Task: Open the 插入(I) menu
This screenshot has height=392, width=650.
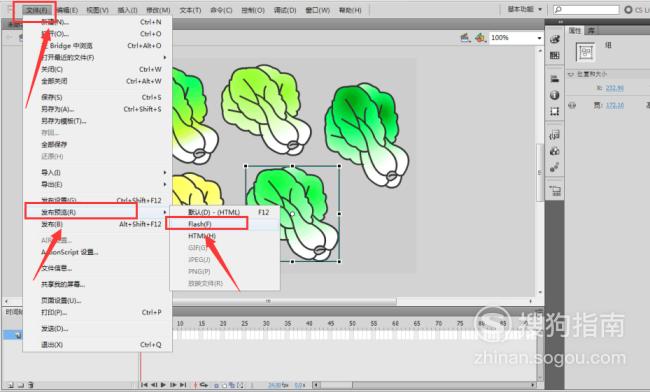Action: click(127, 10)
